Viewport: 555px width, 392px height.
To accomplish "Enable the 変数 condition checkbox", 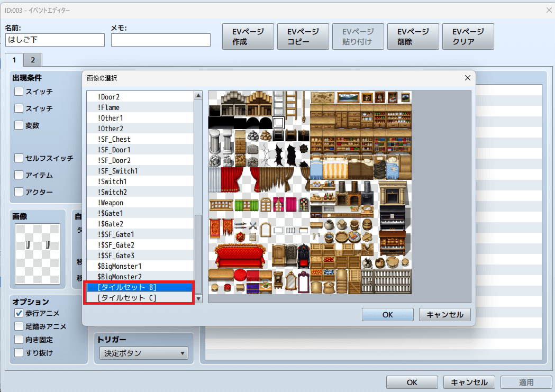I will (19, 125).
